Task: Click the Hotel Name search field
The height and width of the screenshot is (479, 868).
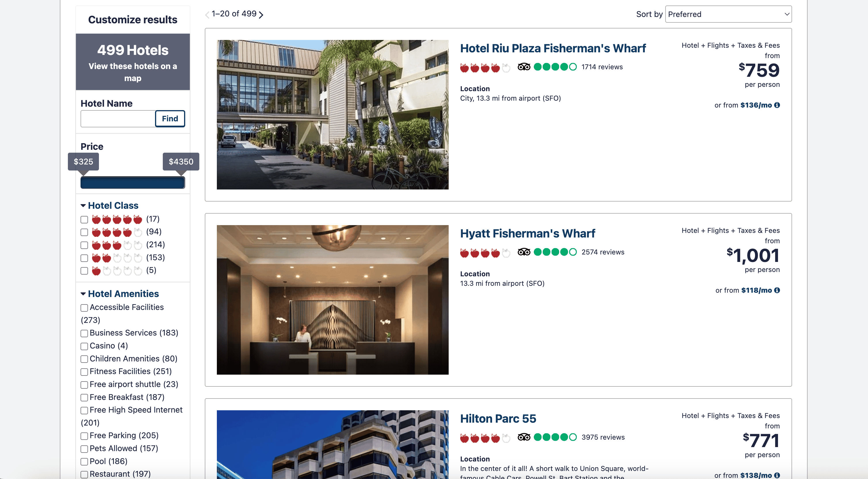Action: [118, 118]
